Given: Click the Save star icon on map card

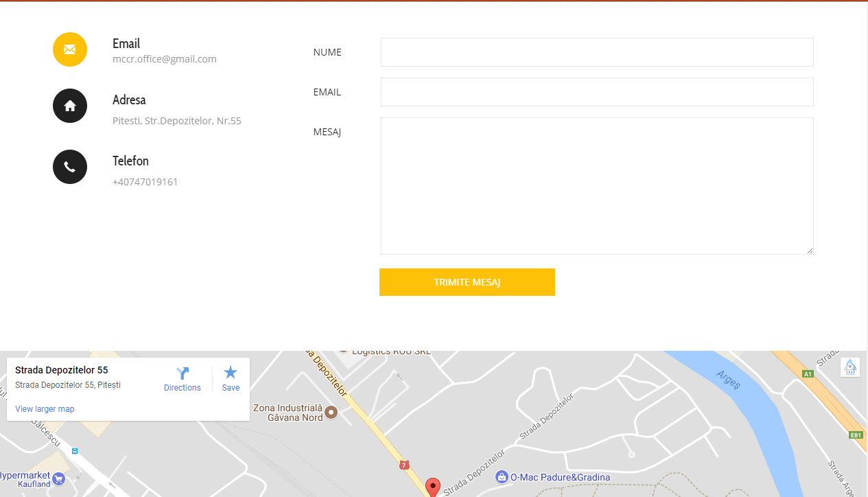Looking at the screenshot, I should click(231, 373).
